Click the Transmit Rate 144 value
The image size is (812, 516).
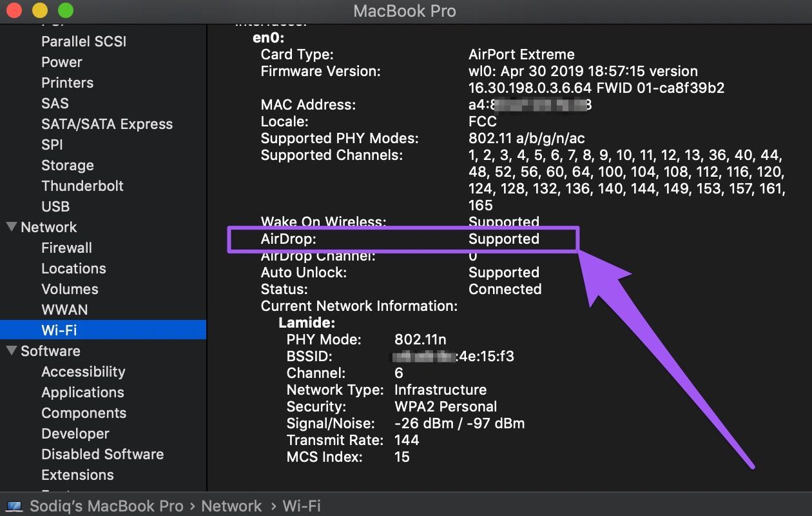click(x=407, y=441)
